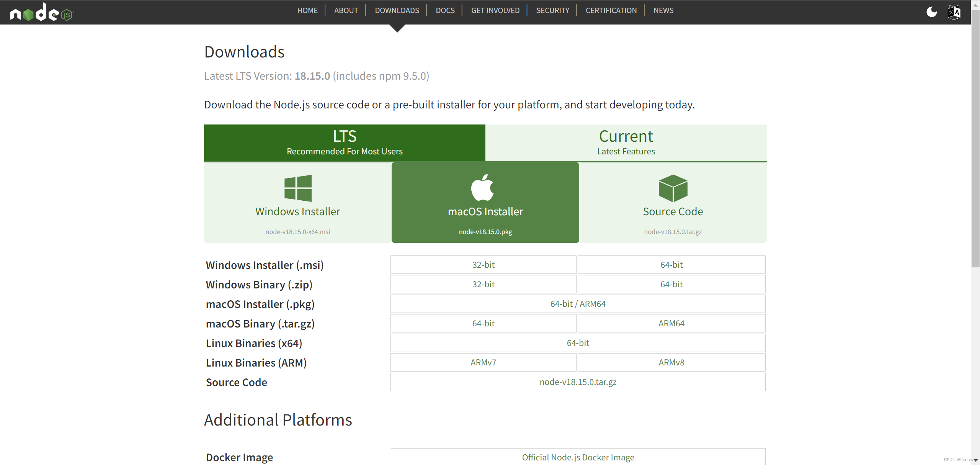Select 64-bit for Windows Installer (.msi)
980x465 pixels.
click(671, 265)
